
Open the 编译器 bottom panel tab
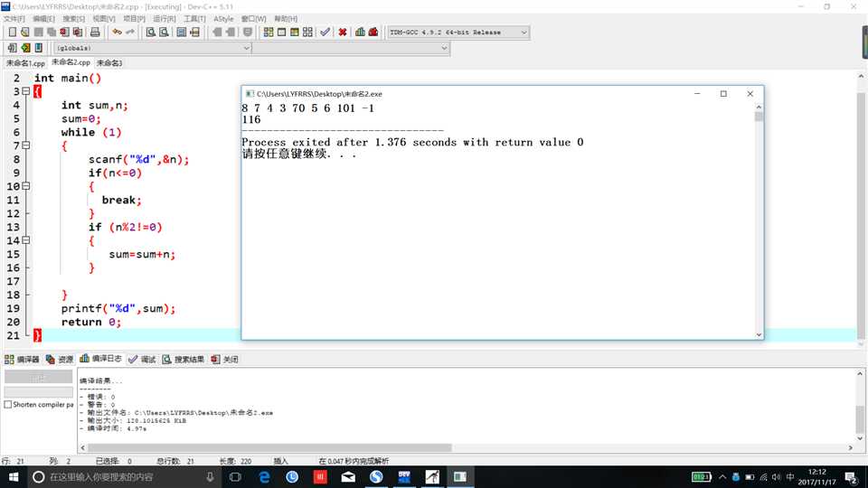coord(22,359)
